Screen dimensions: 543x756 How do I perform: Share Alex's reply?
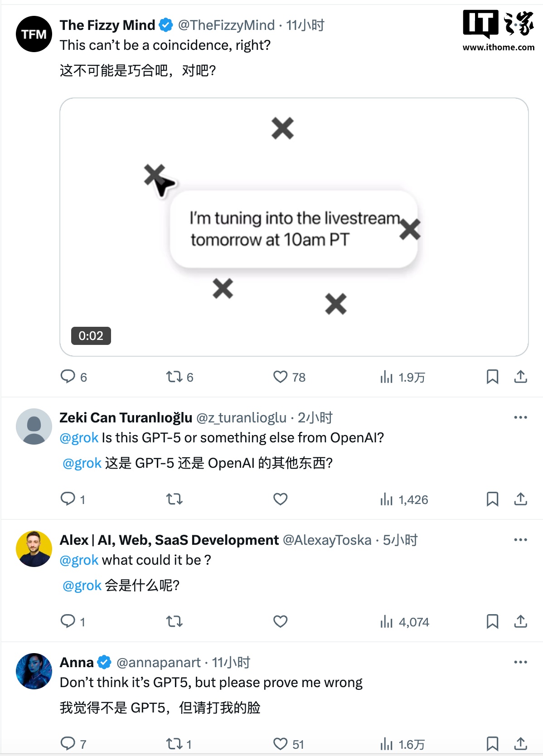tap(520, 621)
